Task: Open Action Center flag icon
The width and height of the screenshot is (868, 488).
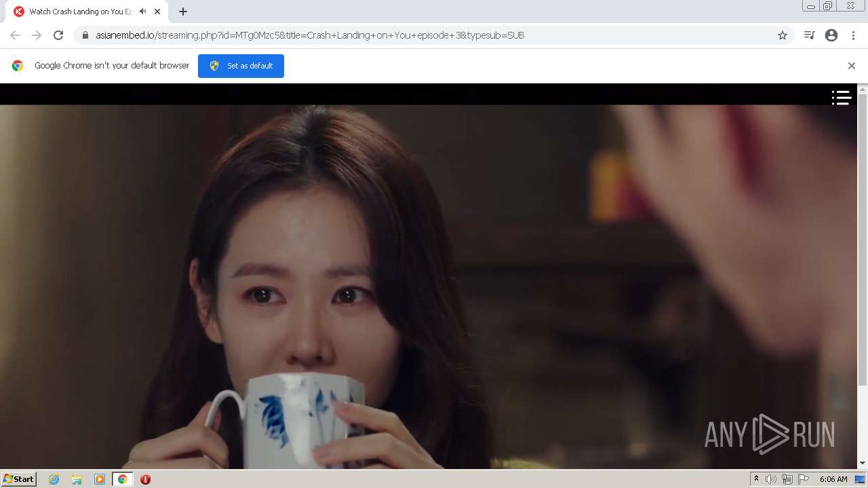Action: (x=804, y=479)
